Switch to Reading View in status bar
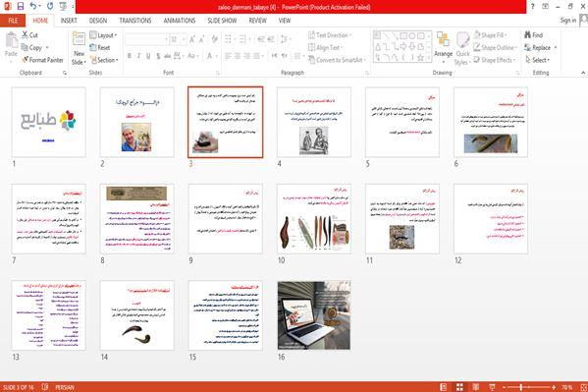The image size is (588, 392). tap(476, 387)
